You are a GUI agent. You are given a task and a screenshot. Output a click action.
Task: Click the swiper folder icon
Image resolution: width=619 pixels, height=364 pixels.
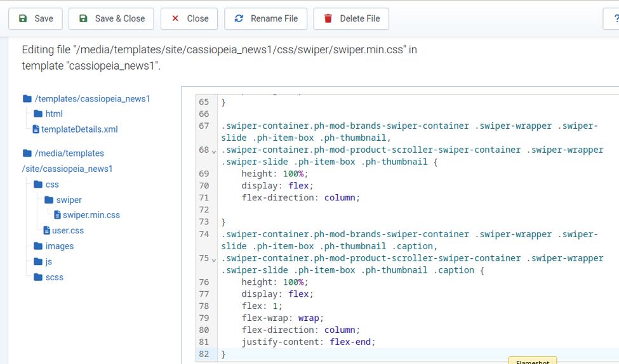tap(49, 200)
